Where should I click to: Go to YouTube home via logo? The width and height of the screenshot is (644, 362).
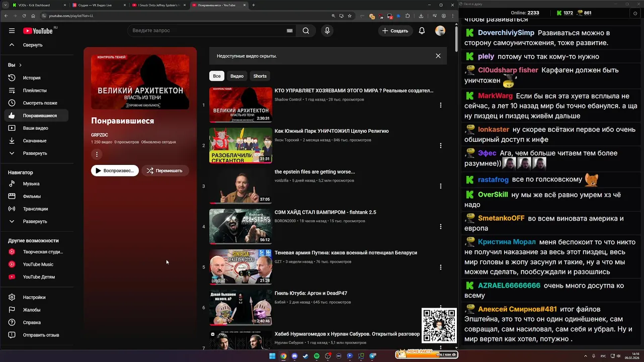[x=37, y=31]
